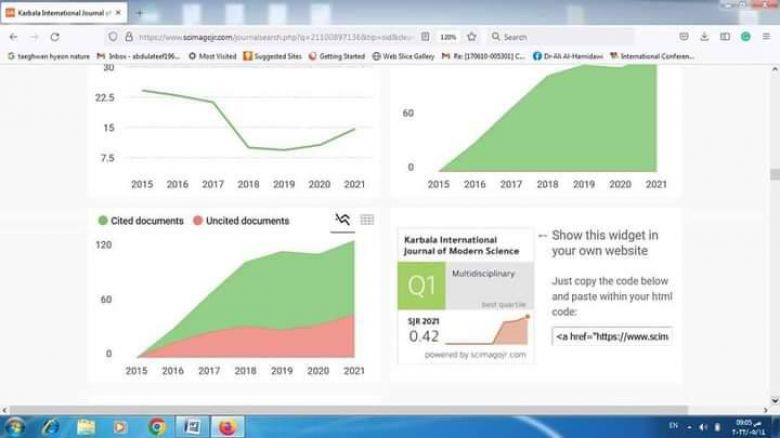Switch to the chart view icon
This screenshot has height=438, width=780.
343,220
